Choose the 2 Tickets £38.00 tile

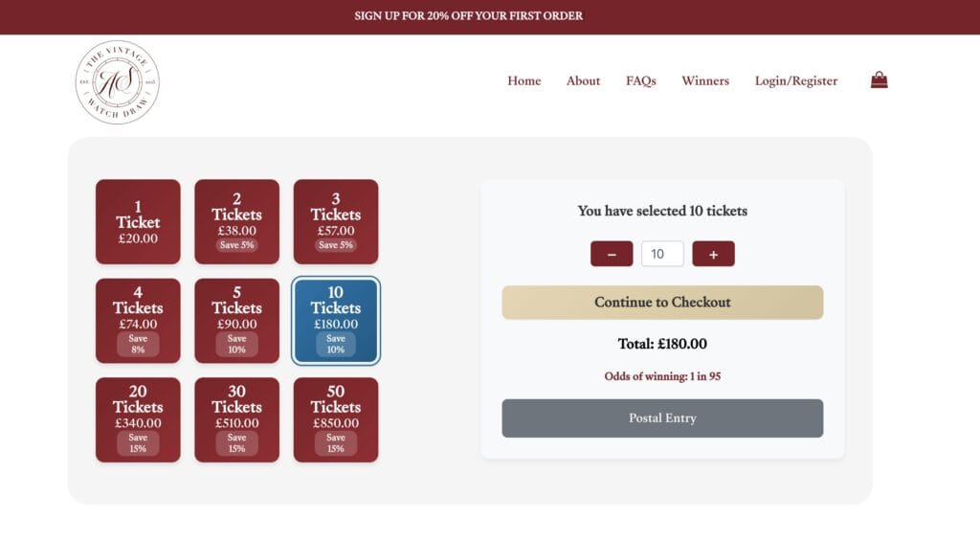[x=236, y=221]
